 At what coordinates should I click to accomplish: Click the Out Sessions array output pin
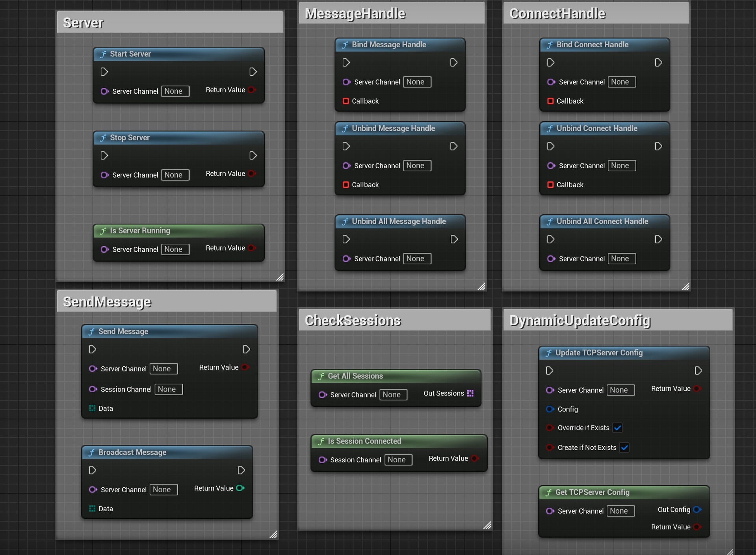pyautogui.click(x=470, y=393)
